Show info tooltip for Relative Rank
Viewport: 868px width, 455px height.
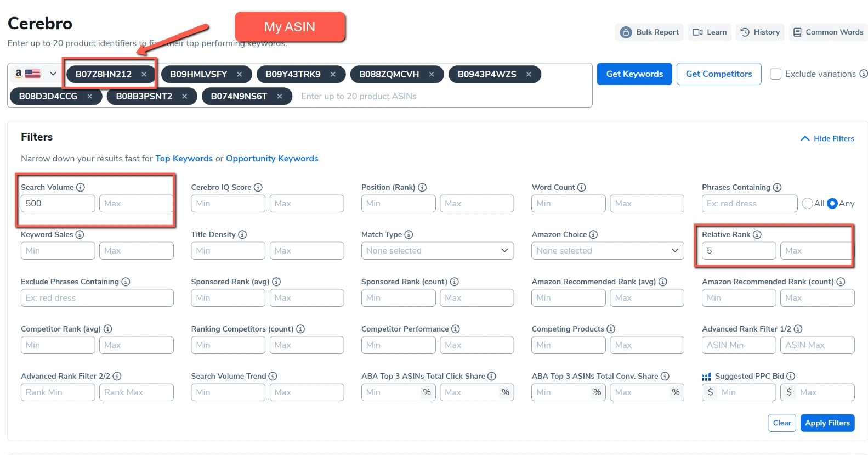coord(757,234)
